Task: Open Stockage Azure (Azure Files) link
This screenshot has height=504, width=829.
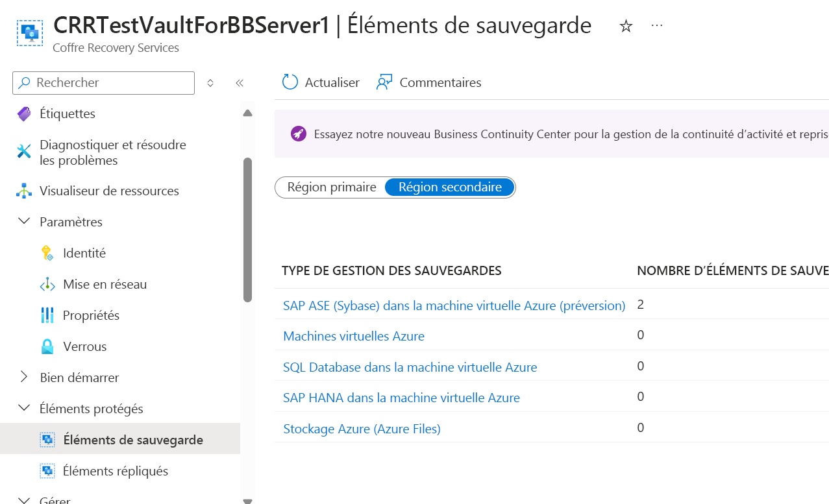Action: (x=362, y=429)
